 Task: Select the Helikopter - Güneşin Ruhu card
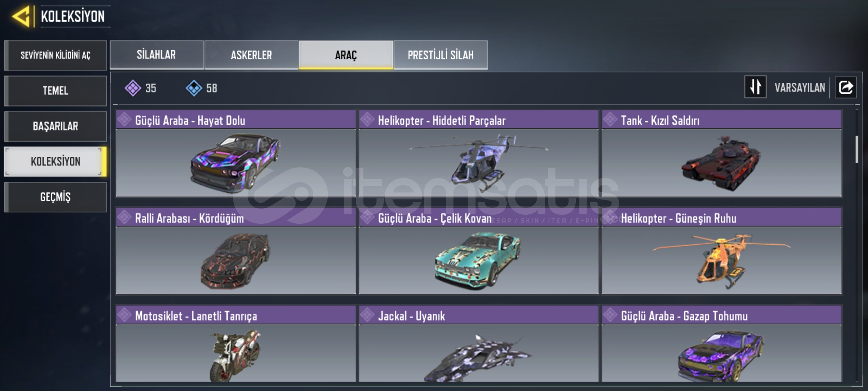pyautogui.click(x=722, y=251)
